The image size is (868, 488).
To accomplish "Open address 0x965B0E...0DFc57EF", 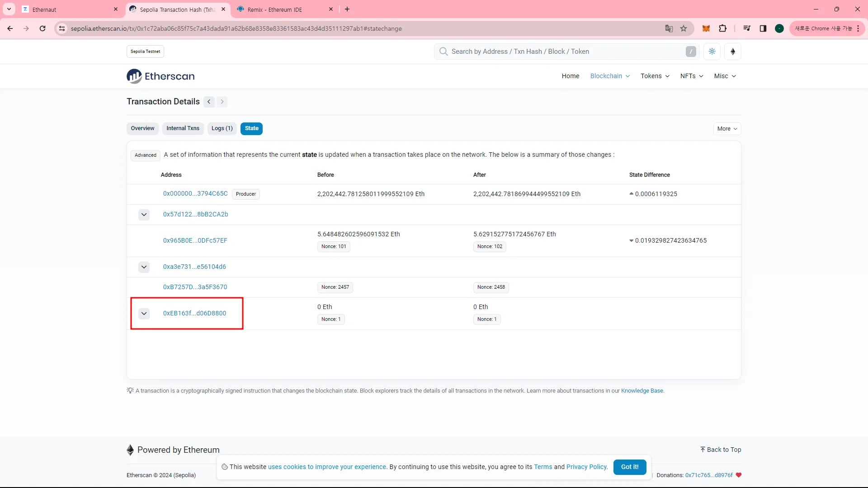I will tap(195, 241).
